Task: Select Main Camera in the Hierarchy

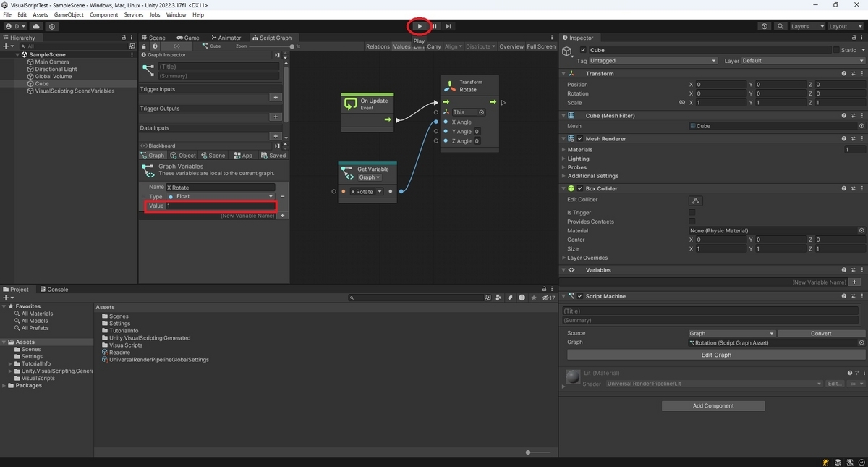Action: [x=51, y=62]
